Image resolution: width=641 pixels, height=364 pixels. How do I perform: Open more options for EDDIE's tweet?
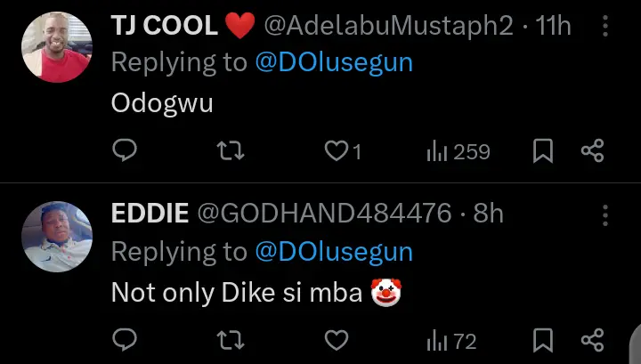(605, 214)
